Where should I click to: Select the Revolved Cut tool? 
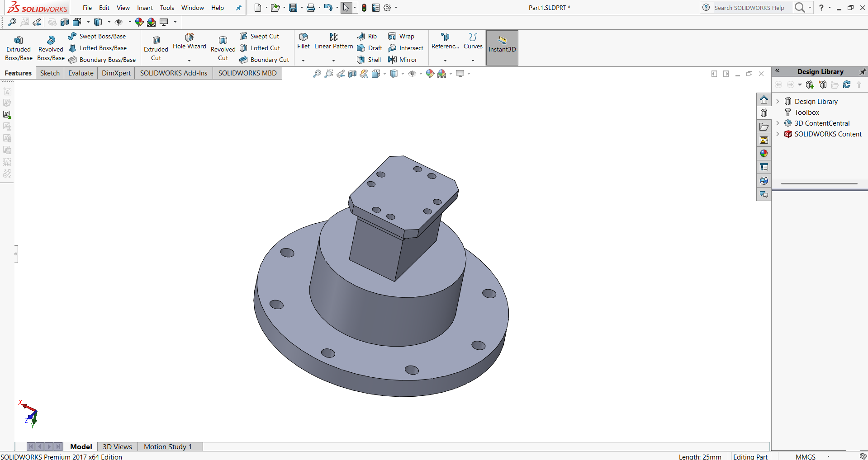(x=223, y=48)
